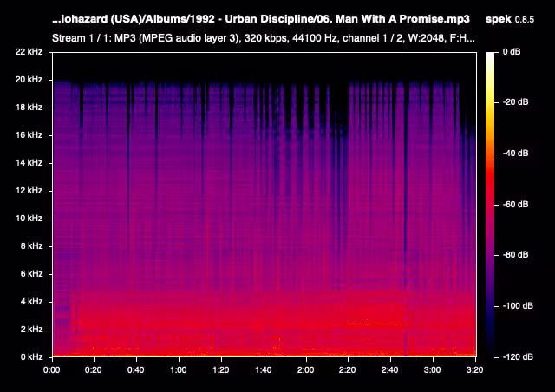Click the 1:00 time axis label
Viewport: 555px width, 392px height.
click(x=178, y=370)
